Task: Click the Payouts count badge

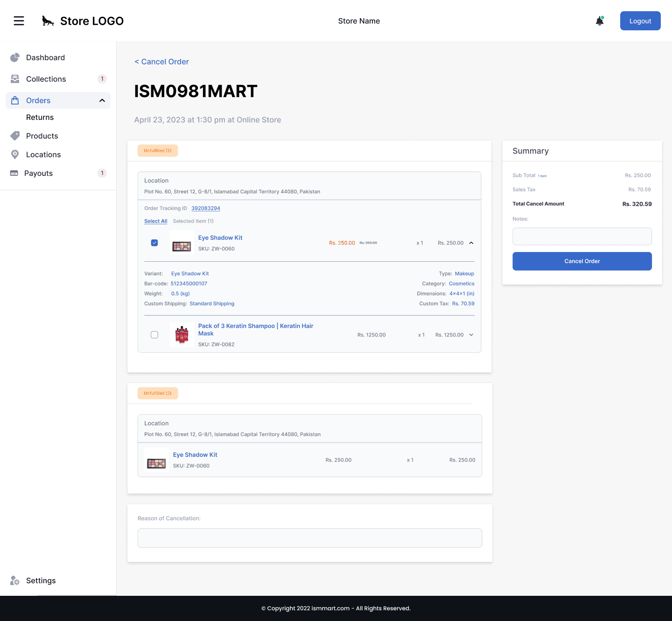Action: tap(102, 173)
